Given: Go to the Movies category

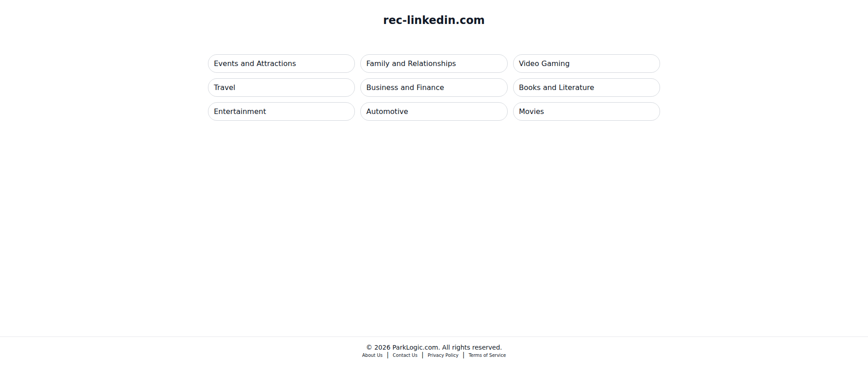Looking at the screenshot, I should [x=586, y=112].
